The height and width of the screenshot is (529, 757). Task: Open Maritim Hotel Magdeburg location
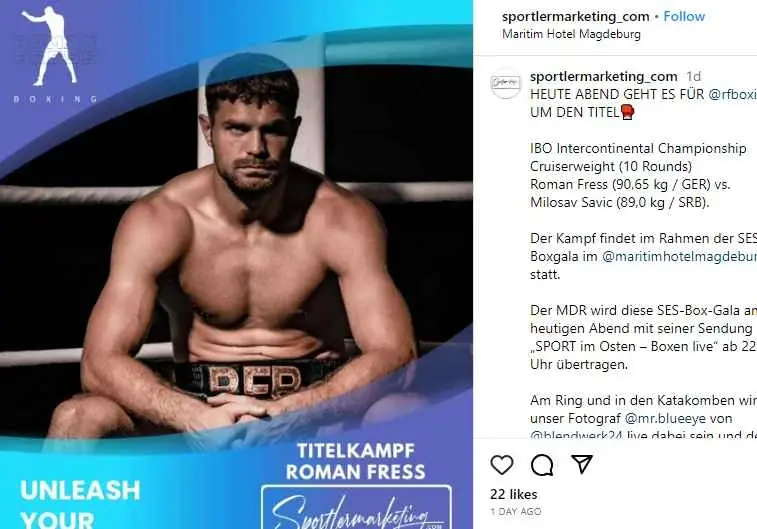tap(571, 34)
